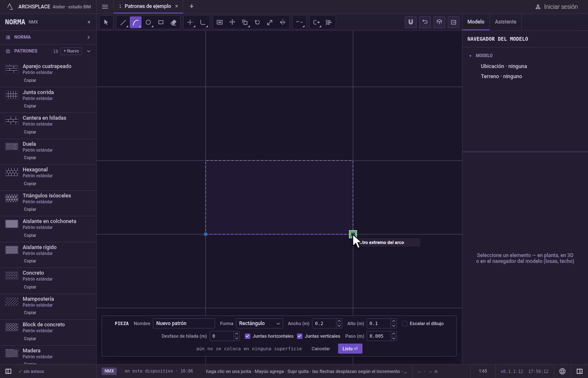Screen dimensions: 588x378
Task: Click the undo arrow icon
Action: coord(425,22)
